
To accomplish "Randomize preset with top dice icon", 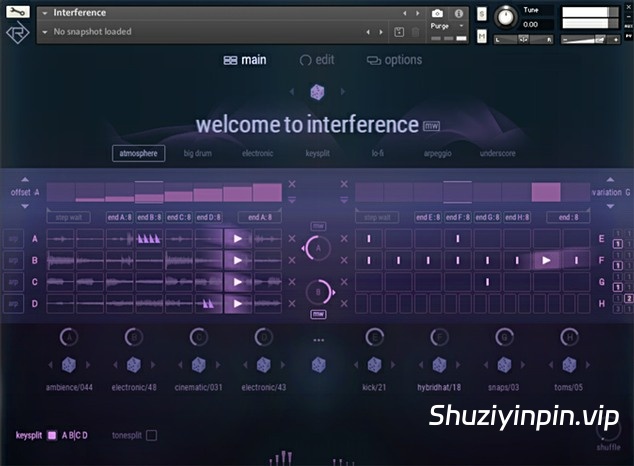I will pos(317,92).
